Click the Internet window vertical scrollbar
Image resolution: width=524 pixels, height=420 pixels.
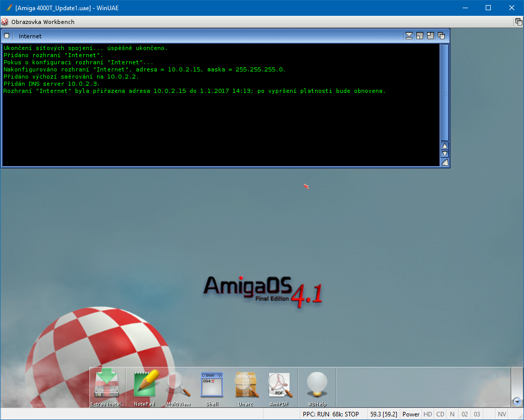click(x=444, y=92)
